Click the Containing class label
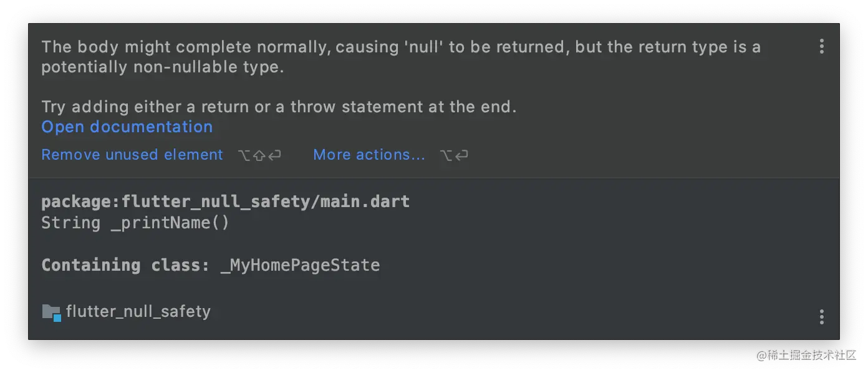Screen dimensions: 868x373 (125, 265)
